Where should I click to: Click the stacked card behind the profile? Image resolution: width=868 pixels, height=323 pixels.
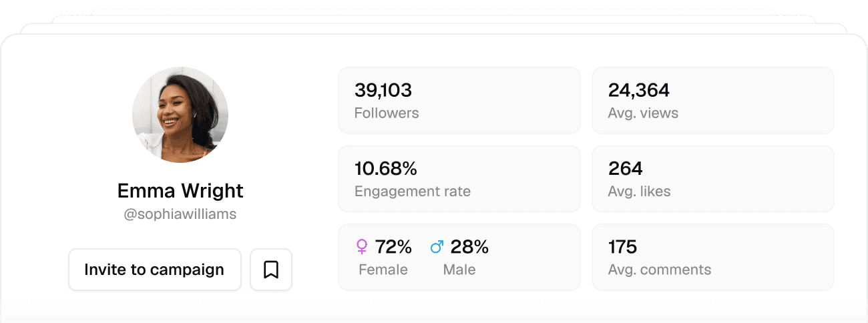click(x=434, y=28)
